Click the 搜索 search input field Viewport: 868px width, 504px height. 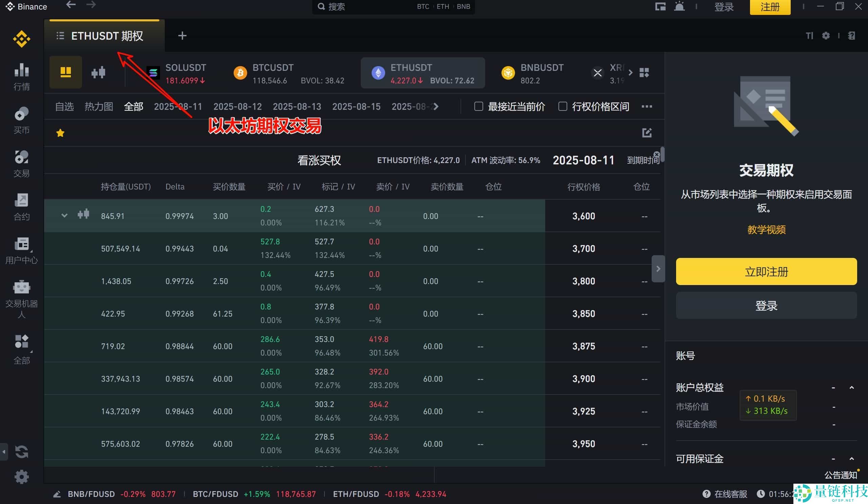point(362,6)
